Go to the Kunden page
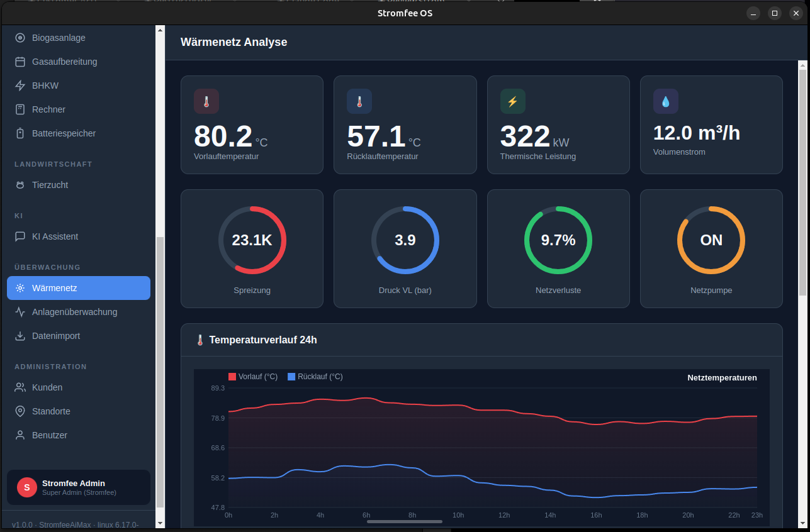Screen dimensions: 810x532 [47, 387]
